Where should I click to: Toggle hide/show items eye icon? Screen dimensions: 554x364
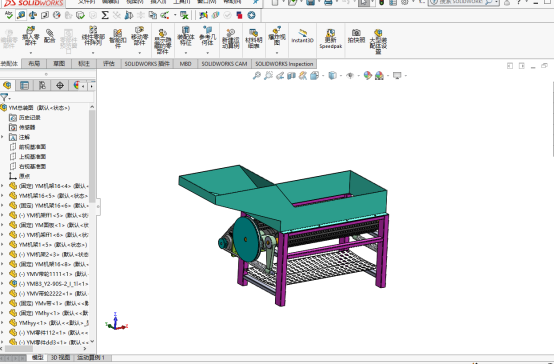(350, 75)
